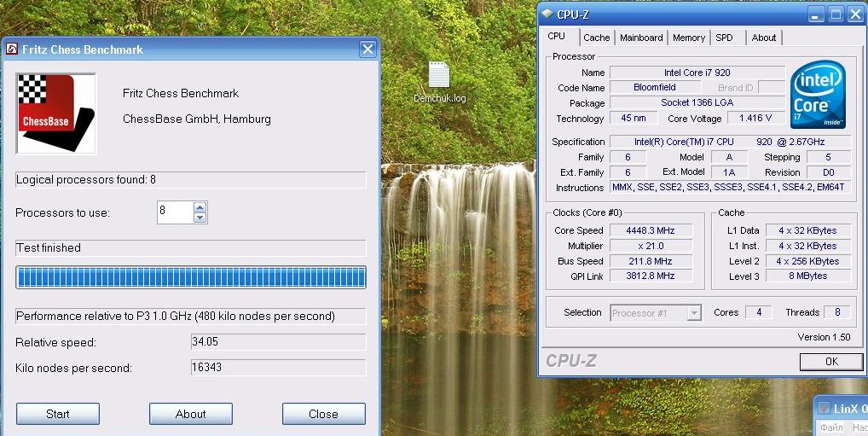Click the Cores count value 4
868x436 pixels.
point(758,312)
